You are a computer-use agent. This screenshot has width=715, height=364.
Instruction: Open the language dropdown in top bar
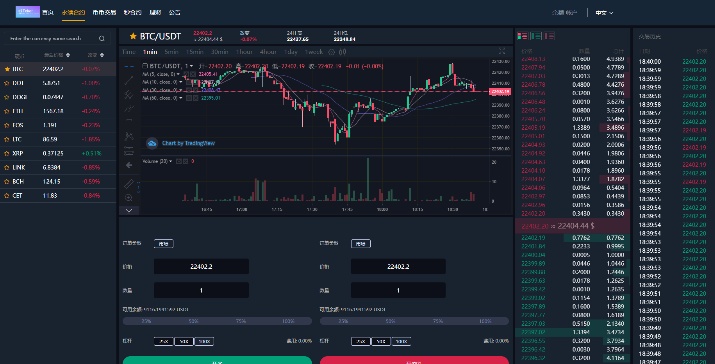[604, 13]
